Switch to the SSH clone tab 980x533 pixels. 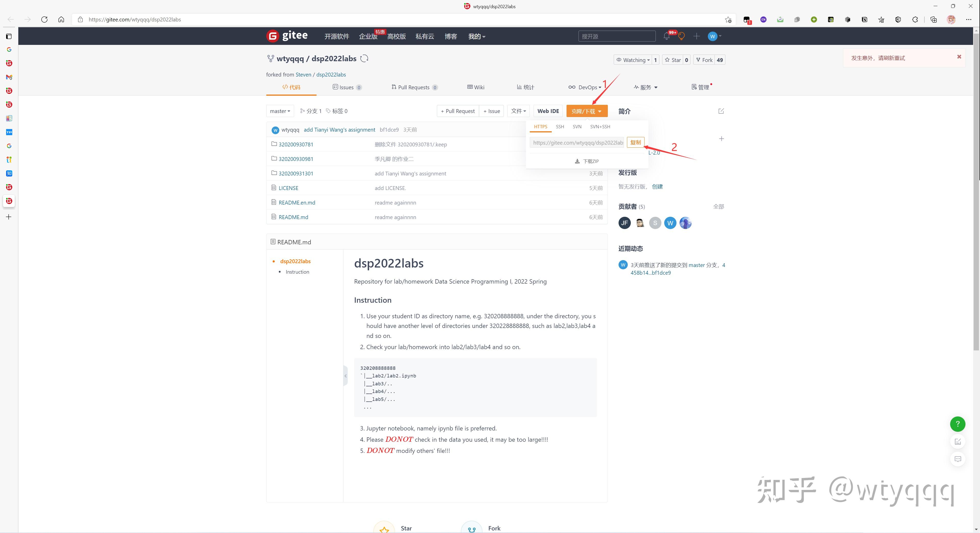(x=560, y=127)
